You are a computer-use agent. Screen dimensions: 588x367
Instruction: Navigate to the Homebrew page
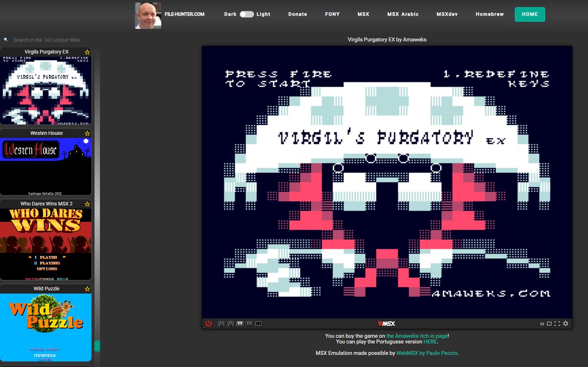[x=490, y=14]
